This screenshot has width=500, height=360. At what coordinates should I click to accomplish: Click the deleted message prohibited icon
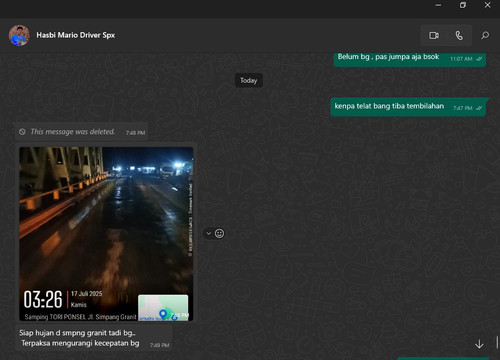(x=22, y=132)
